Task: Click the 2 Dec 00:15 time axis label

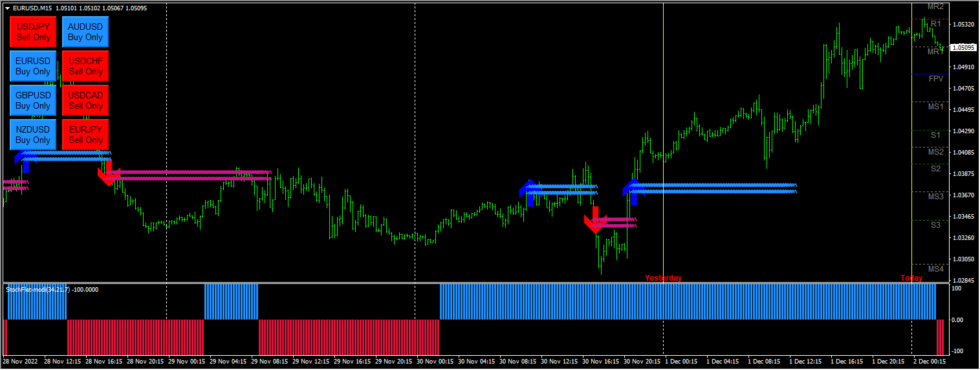Action: point(930,362)
